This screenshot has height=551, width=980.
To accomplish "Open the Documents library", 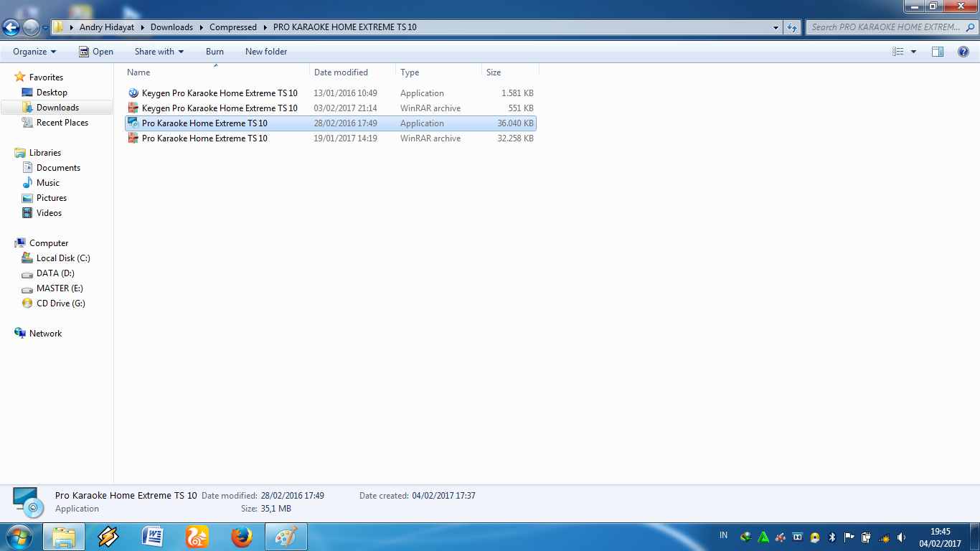I will [x=58, y=168].
